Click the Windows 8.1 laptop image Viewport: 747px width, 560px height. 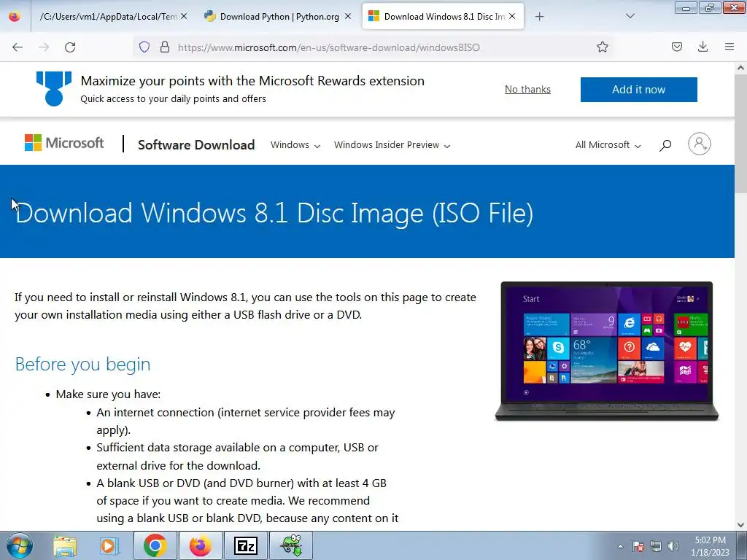click(x=606, y=351)
